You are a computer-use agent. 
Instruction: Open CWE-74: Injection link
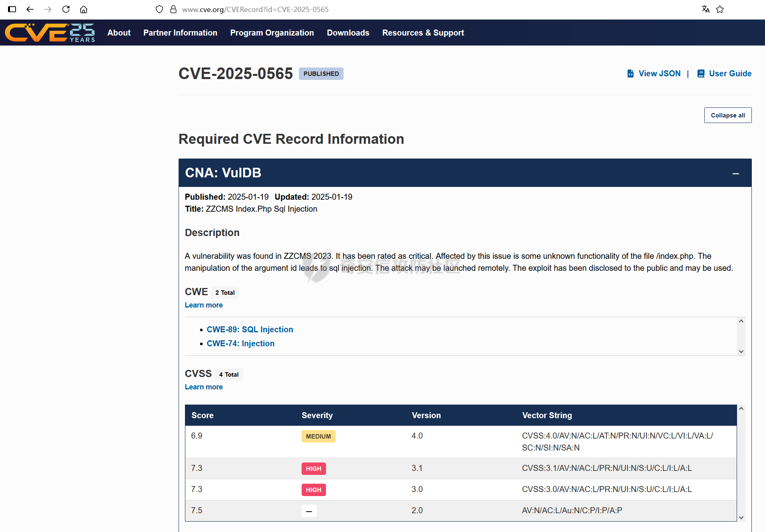click(240, 343)
